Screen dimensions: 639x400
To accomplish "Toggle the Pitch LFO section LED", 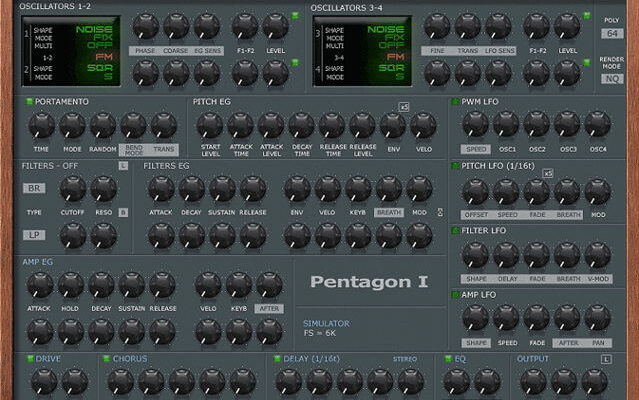I will 455,165.
